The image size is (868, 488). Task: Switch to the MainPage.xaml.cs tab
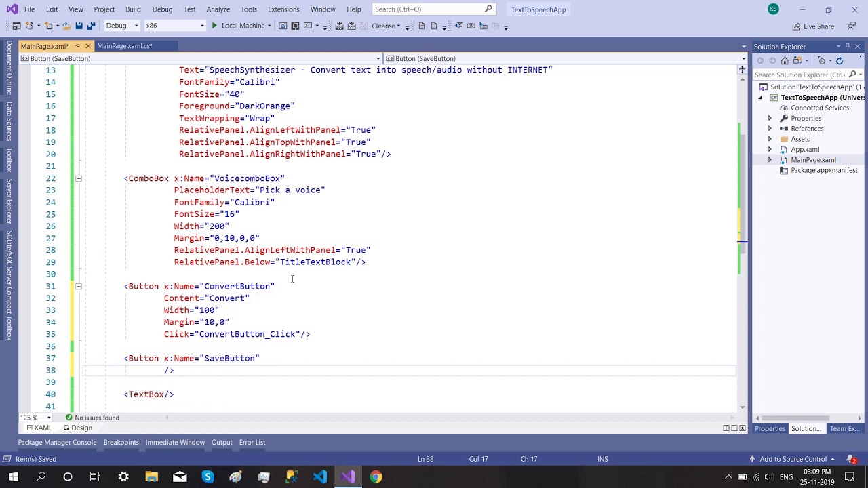[x=124, y=46]
